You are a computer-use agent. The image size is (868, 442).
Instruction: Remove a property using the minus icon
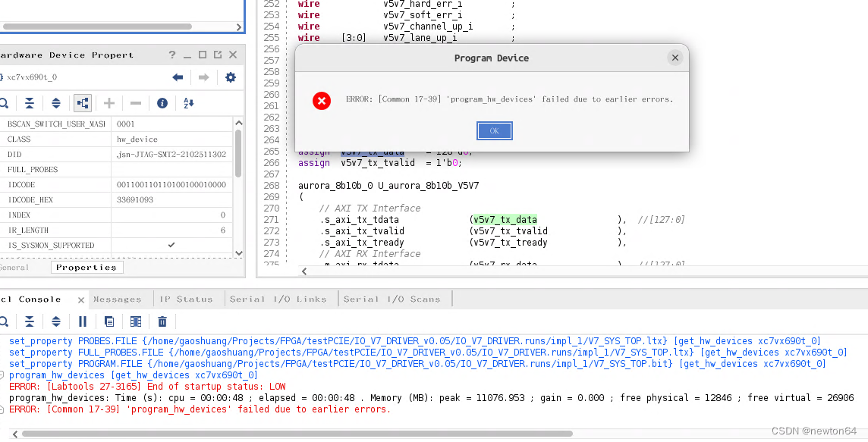(135, 103)
